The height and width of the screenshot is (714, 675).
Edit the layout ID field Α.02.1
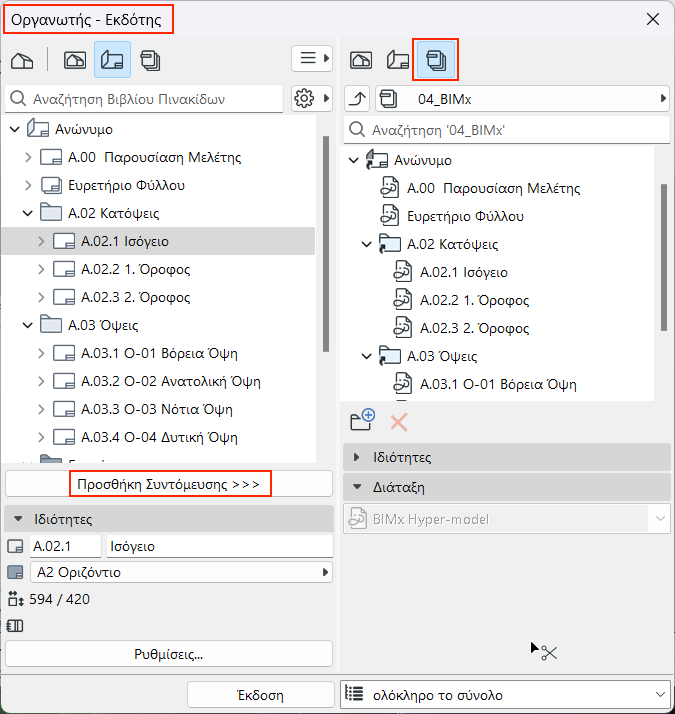click(65, 546)
